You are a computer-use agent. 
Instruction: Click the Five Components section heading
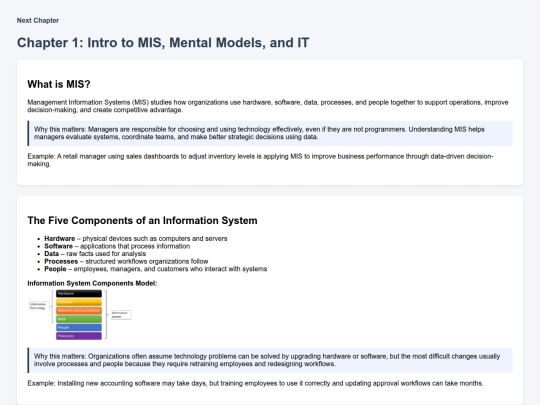(x=142, y=220)
